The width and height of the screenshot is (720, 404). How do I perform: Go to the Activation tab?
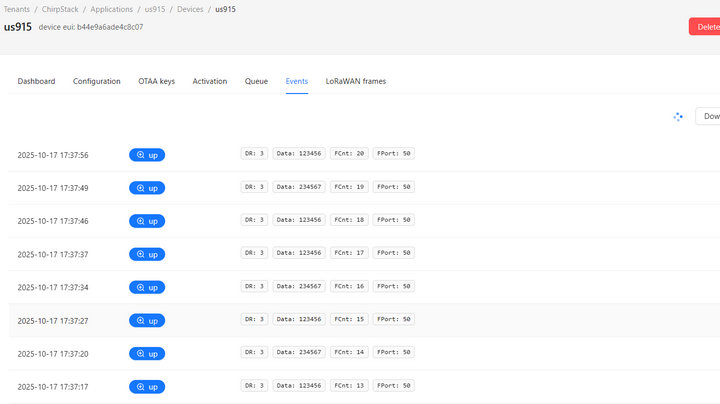pos(210,81)
